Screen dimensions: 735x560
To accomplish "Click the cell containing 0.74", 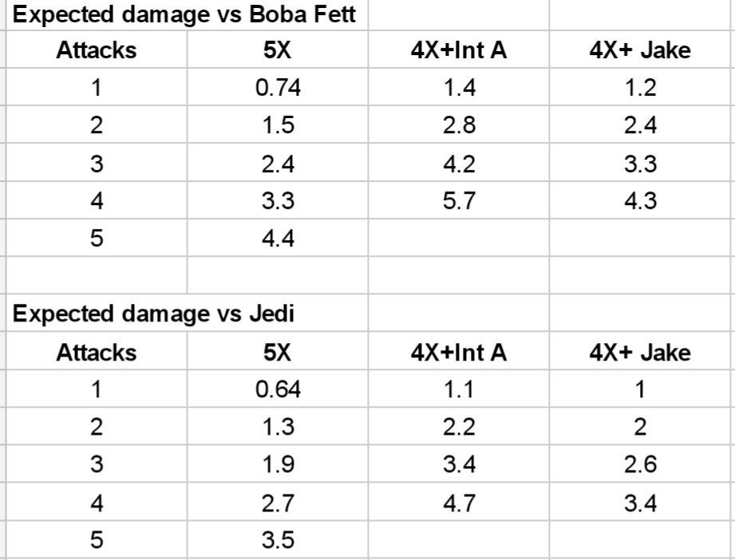I will (278, 88).
